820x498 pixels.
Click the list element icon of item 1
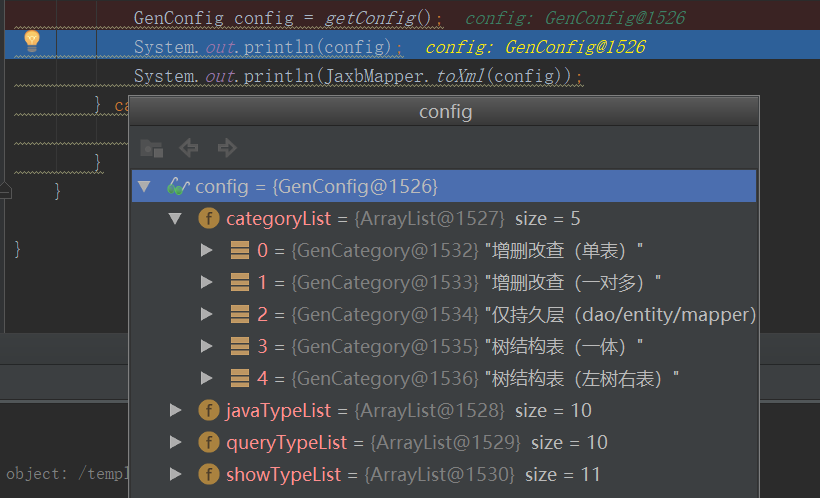click(240, 282)
